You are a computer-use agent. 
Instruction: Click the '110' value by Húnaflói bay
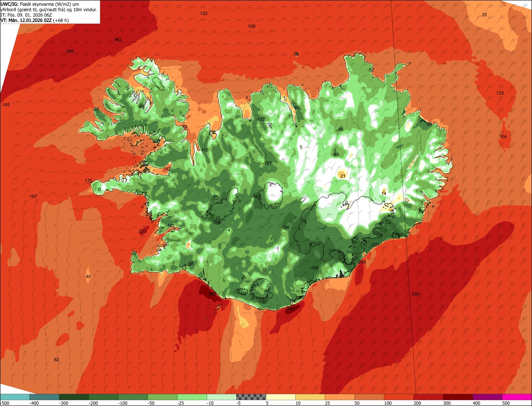tap(204, 150)
